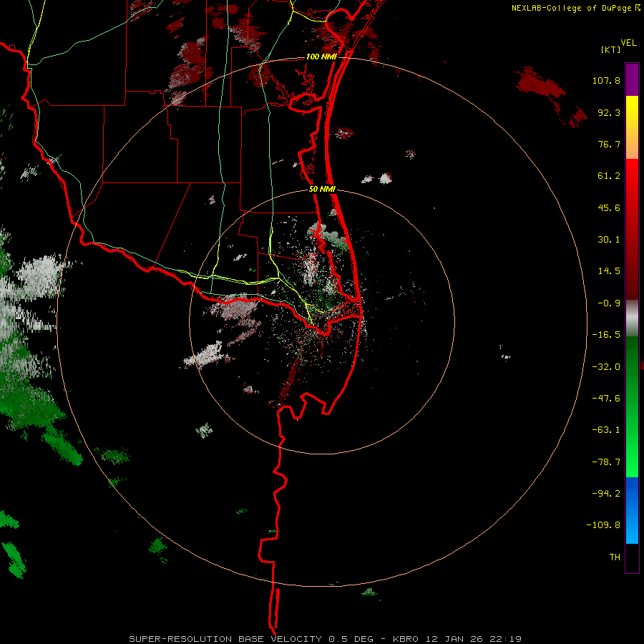Click the -78.7 legend value
Image resolution: width=644 pixels, height=644 pixels.
[x=606, y=462]
